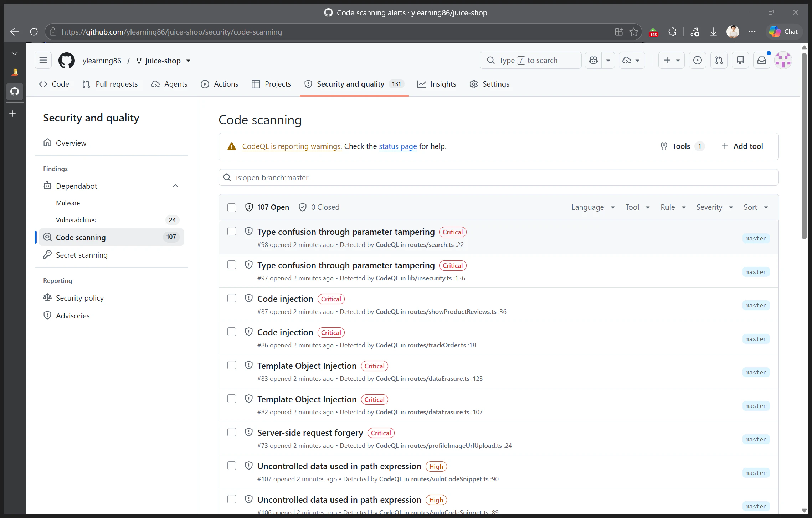Switch to the Code tab

(x=54, y=84)
